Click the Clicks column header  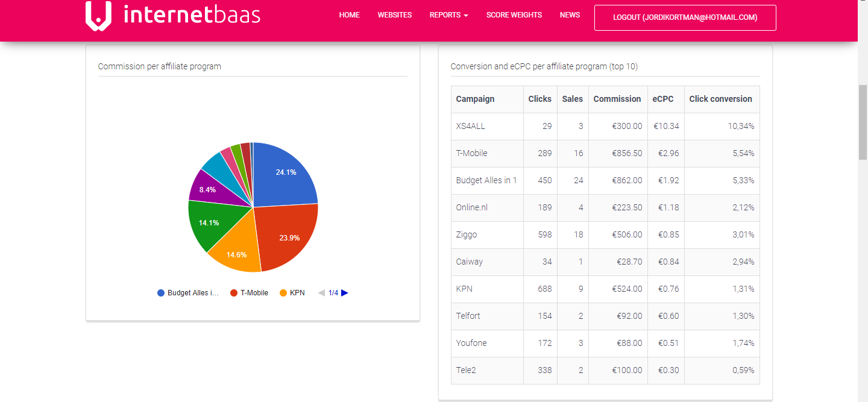pos(539,99)
